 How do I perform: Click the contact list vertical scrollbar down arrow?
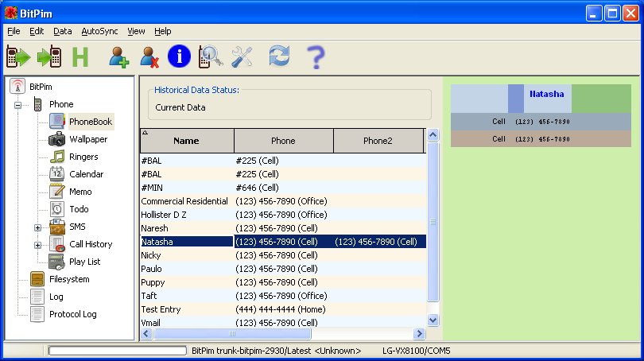(433, 320)
